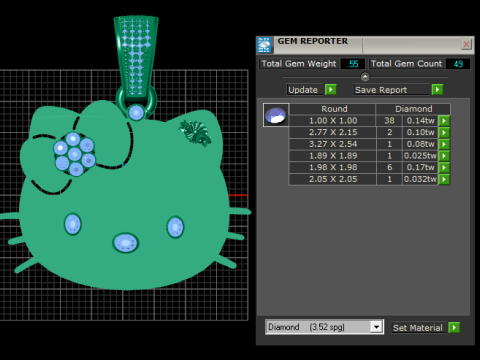Select the 3.27 X 2.54 size cell

click(x=333, y=144)
